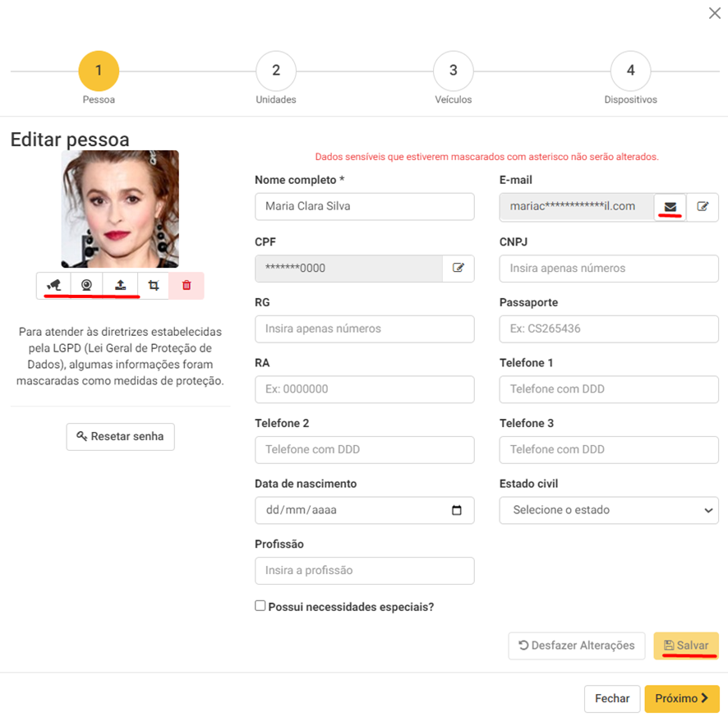Click the edit icon next to E-mail
Image resolution: width=728 pixels, height=717 pixels.
(703, 206)
